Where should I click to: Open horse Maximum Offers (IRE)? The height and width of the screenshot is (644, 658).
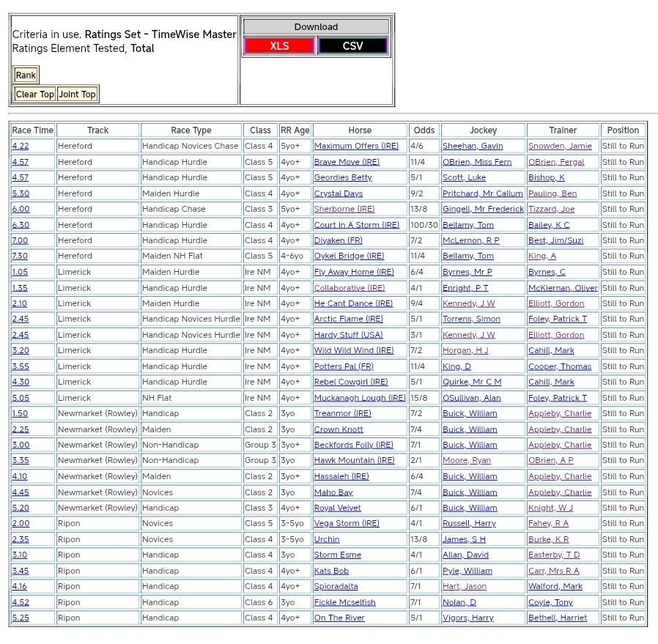point(347,147)
